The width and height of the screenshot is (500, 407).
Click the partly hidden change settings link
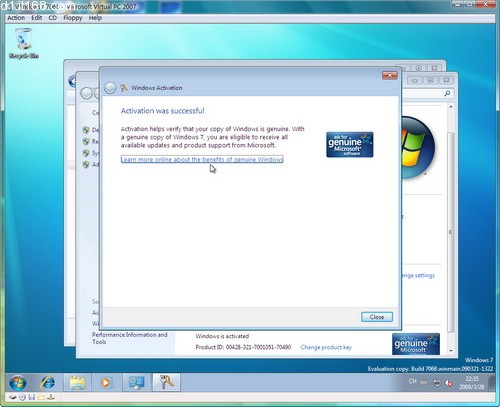tap(418, 275)
